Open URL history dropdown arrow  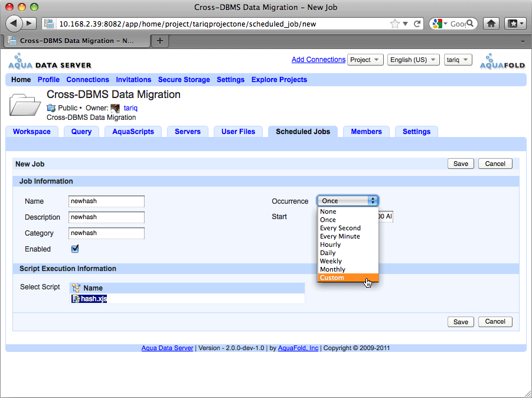coord(405,24)
